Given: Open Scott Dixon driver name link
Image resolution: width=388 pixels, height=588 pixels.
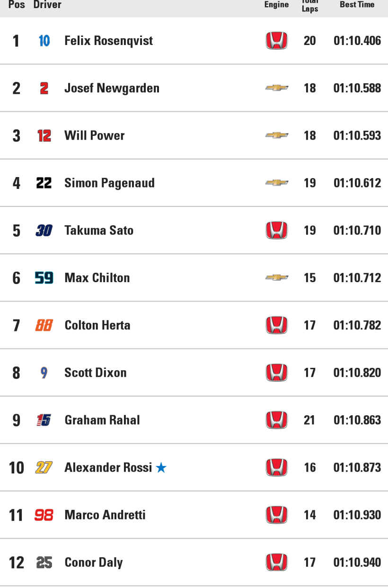Looking at the screenshot, I should [x=96, y=373].
